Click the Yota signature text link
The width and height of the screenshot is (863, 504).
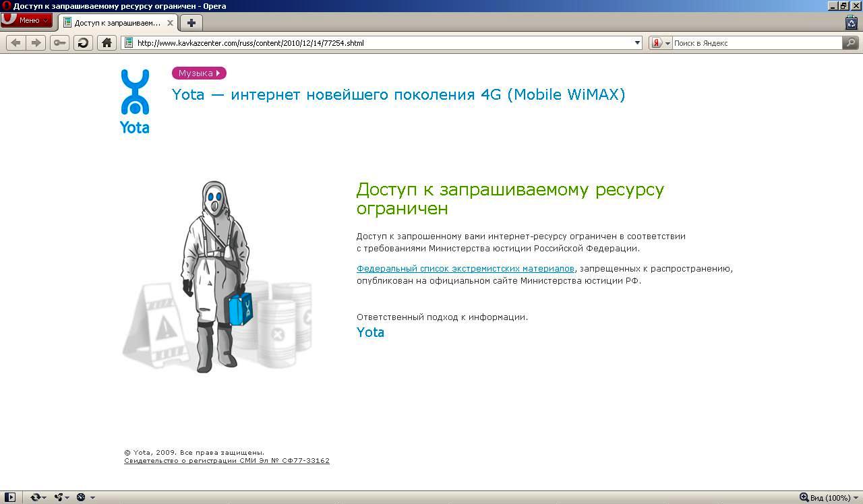point(370,332)
